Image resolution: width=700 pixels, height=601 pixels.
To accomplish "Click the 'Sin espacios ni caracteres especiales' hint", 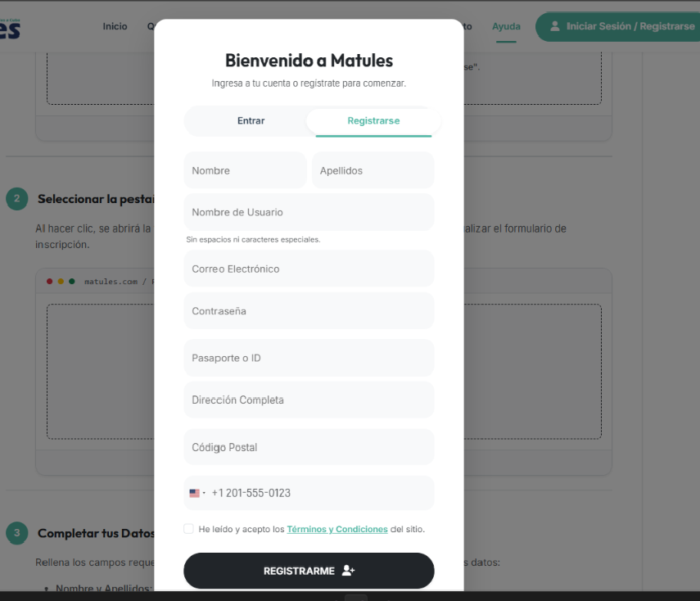I will tap(253, 240).
